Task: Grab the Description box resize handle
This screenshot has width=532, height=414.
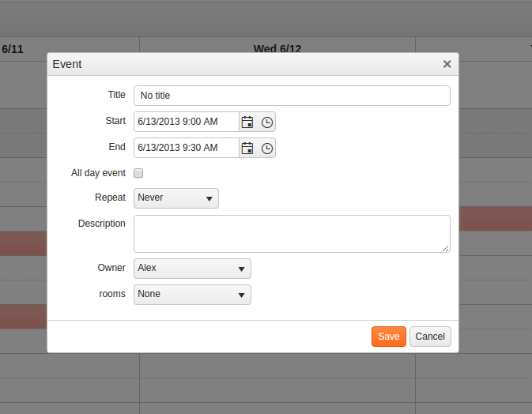Action: coord(446,248)
